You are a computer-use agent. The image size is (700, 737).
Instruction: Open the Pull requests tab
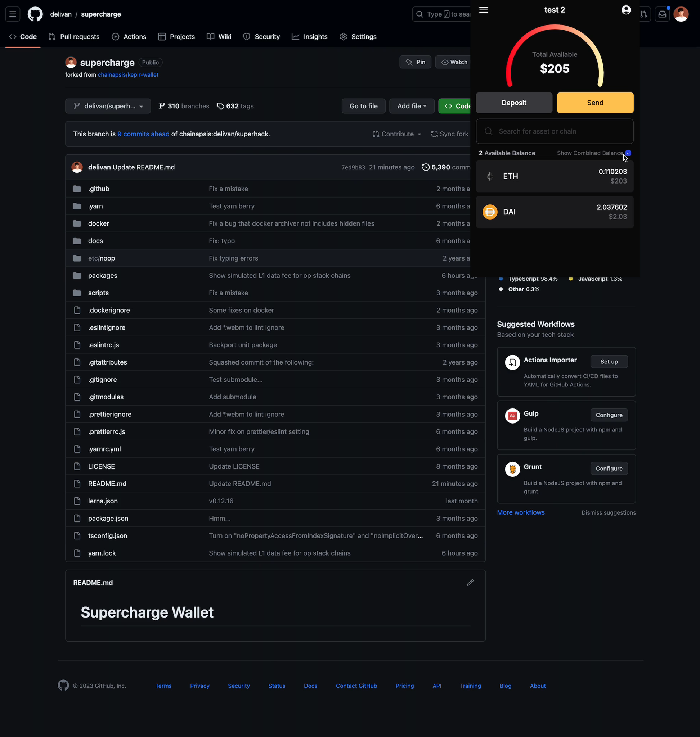click(x=74, y=37)
